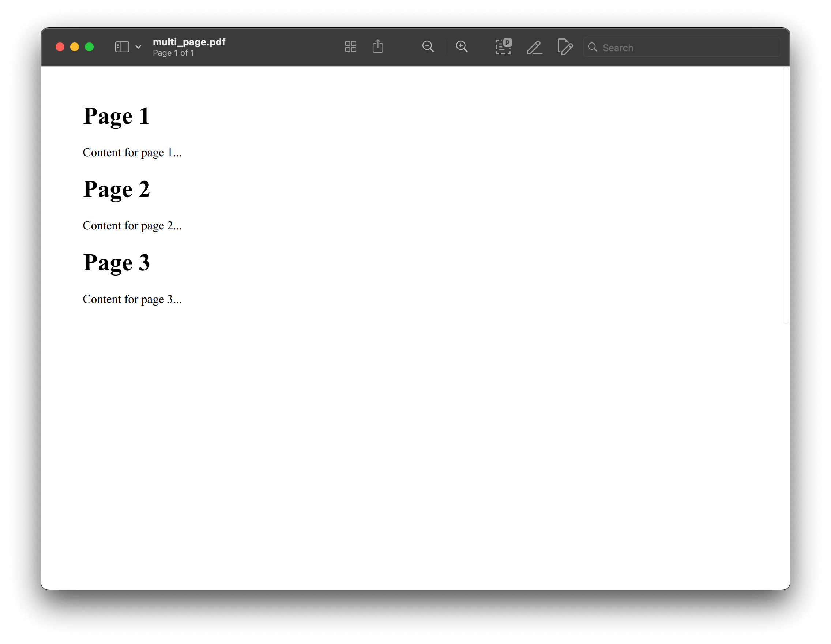Open the Markup toolbar with the pencil icon
This screenshot has height=644, width=831.
(534, 47)
